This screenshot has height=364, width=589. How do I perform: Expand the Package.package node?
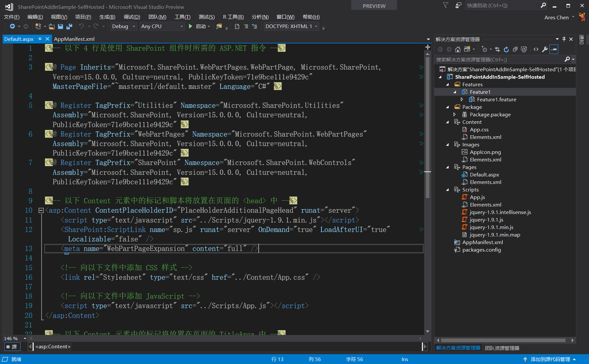click(x=455, y=114)
